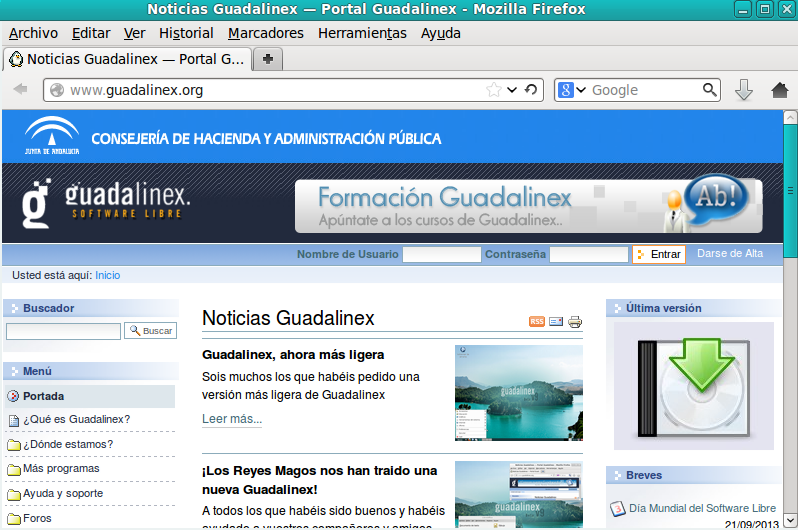798x530 pixels.
Task: Click the Buscar search button
Action: 151,331
